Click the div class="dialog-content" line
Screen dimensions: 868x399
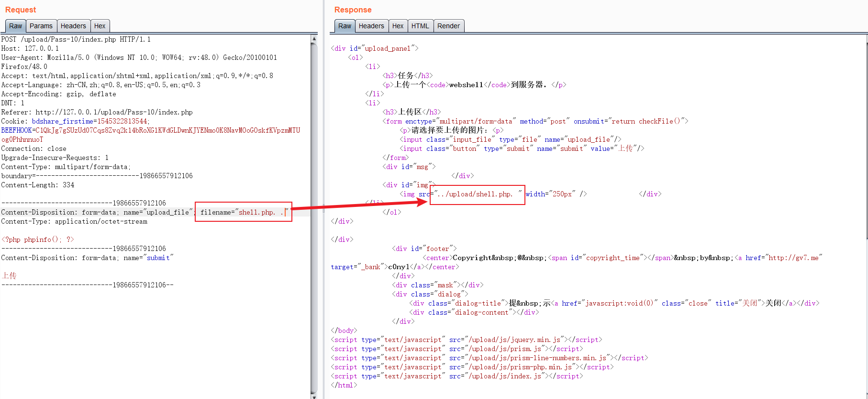(x=474, y=312)
